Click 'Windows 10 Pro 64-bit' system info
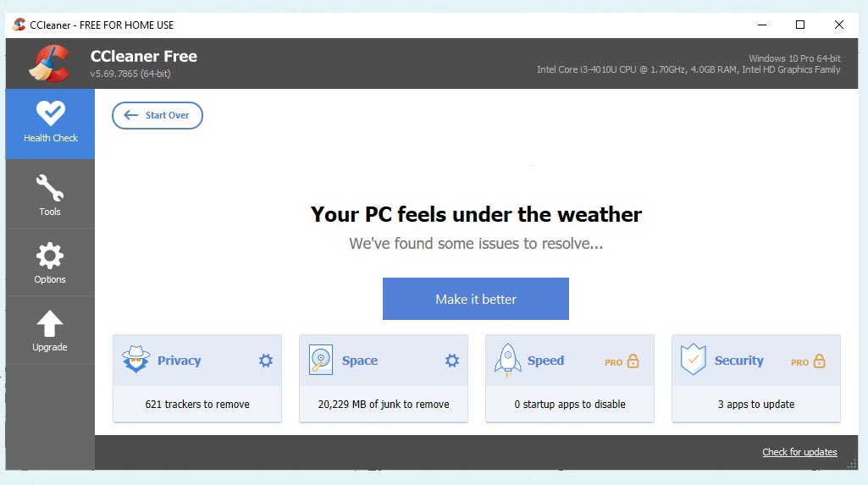This screenshot has height=485, width=868. 794,58
